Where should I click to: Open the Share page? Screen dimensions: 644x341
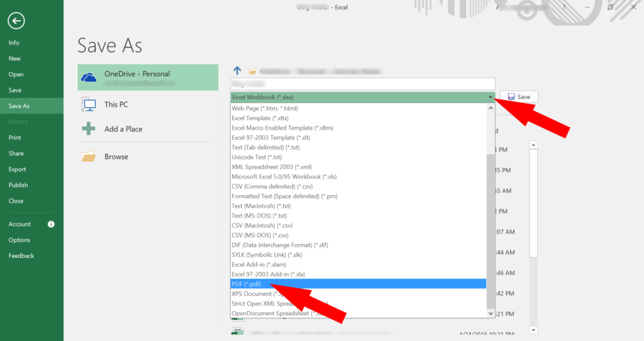click(x=16, y=154)
